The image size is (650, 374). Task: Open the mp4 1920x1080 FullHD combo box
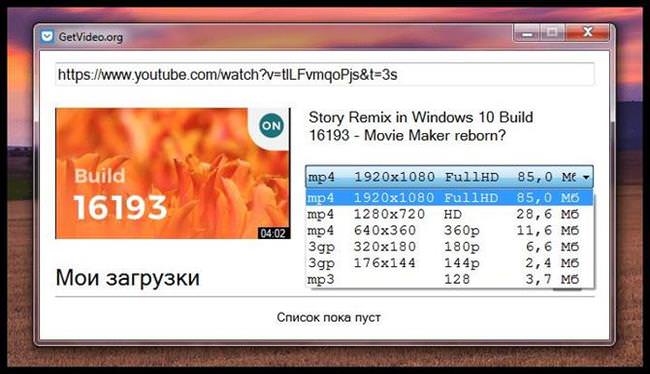coord(449,177)
